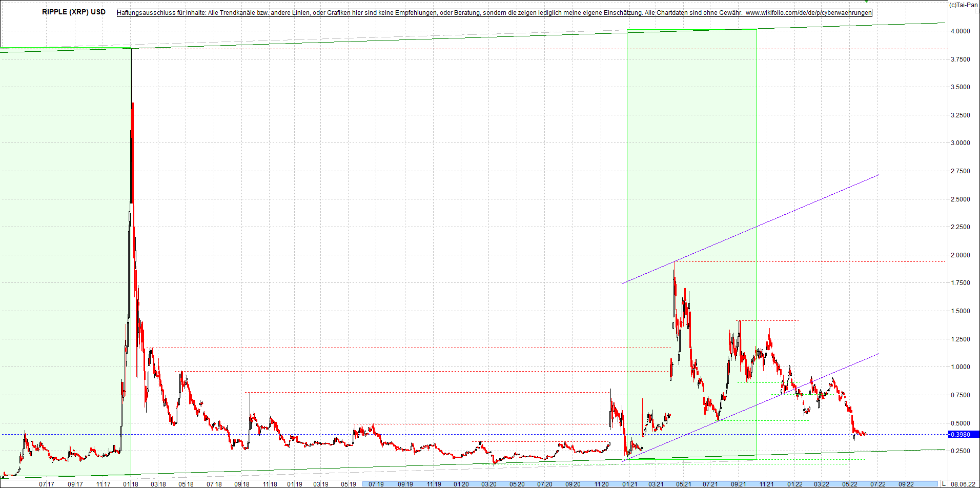Click the 2.2500 price axis label
This screenshot has height=488, width=980.
coord(961,227)
